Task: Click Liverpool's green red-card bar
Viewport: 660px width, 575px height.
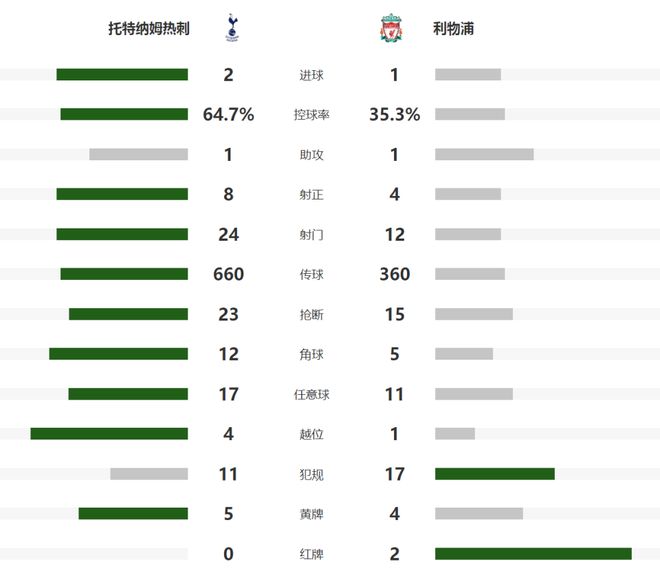Action: pos(533,554)
